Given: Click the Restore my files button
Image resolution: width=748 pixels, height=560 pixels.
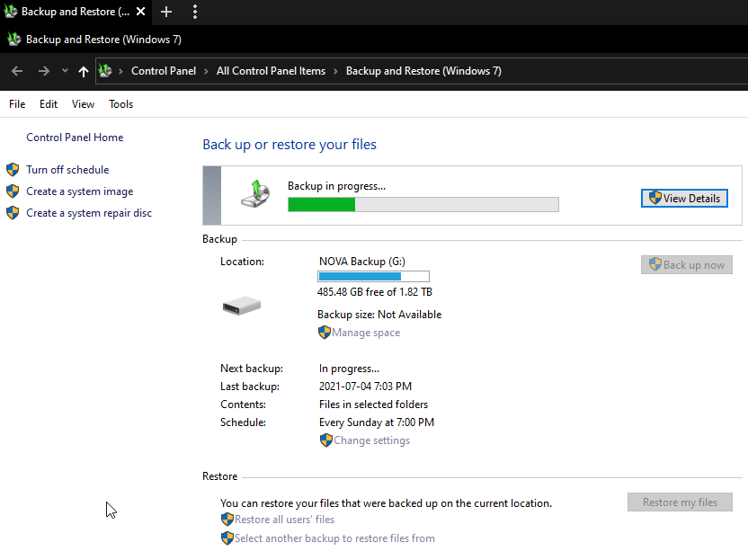Looking at the screenshot, I should (x=681, y=502).
